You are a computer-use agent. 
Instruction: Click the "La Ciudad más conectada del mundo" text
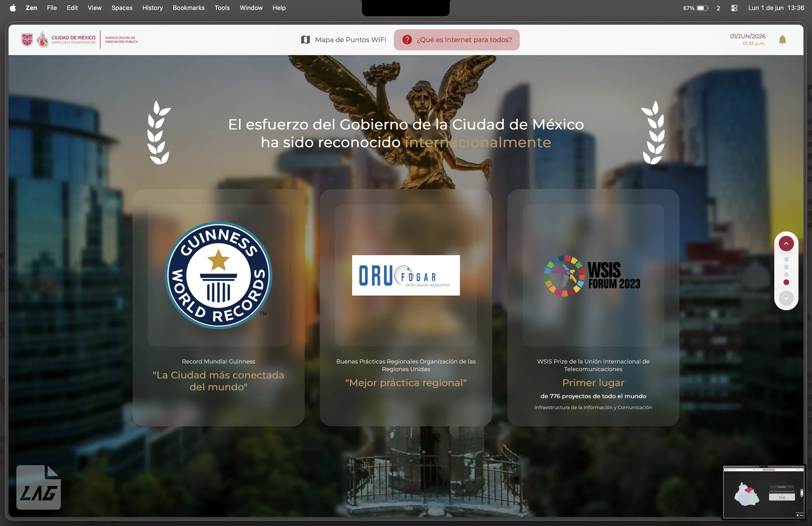218,381
